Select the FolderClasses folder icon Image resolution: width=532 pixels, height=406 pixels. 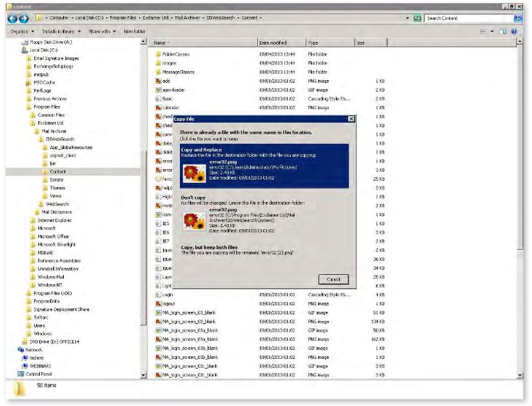tap(158, 54)
